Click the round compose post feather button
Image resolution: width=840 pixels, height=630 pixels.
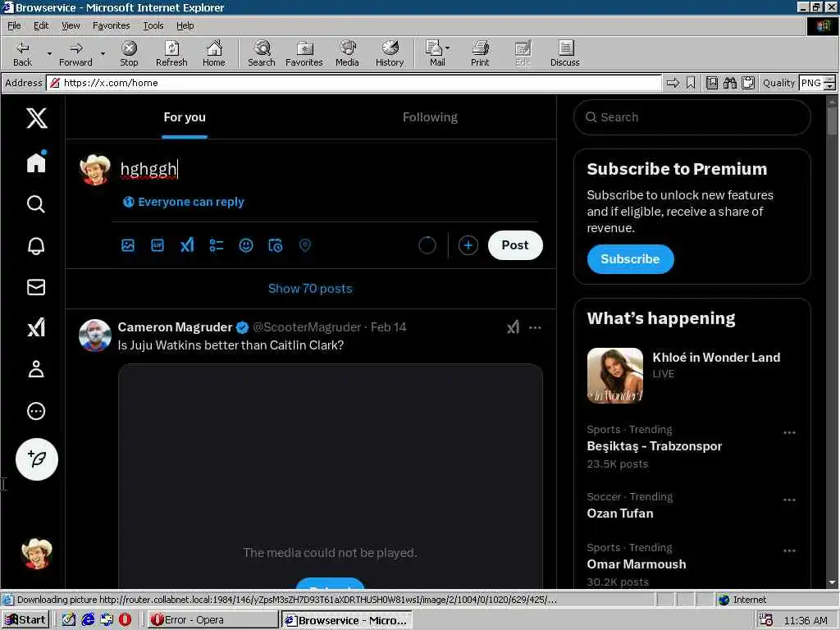pyautogui.click(x=36, y=459)
